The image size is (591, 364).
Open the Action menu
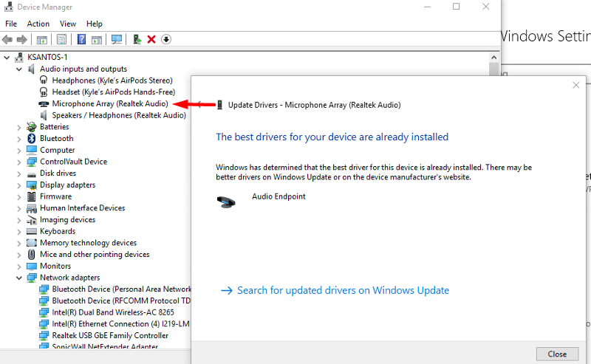tap(38, 24)
